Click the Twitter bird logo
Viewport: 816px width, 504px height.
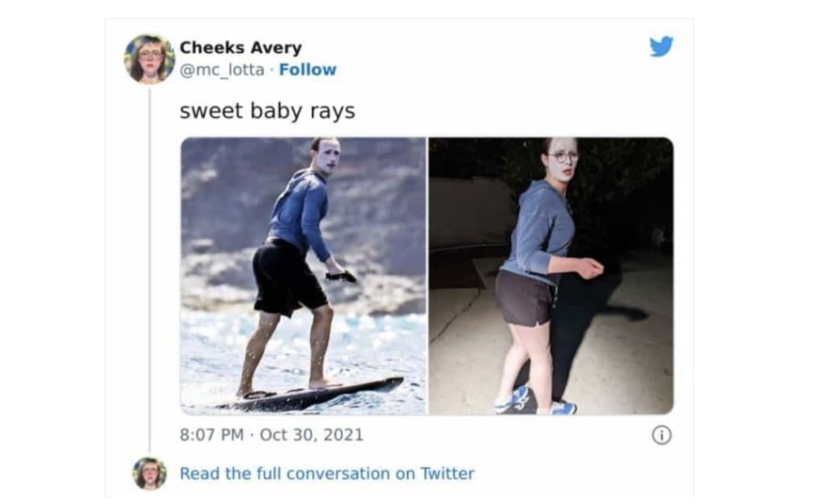point(661,47)
